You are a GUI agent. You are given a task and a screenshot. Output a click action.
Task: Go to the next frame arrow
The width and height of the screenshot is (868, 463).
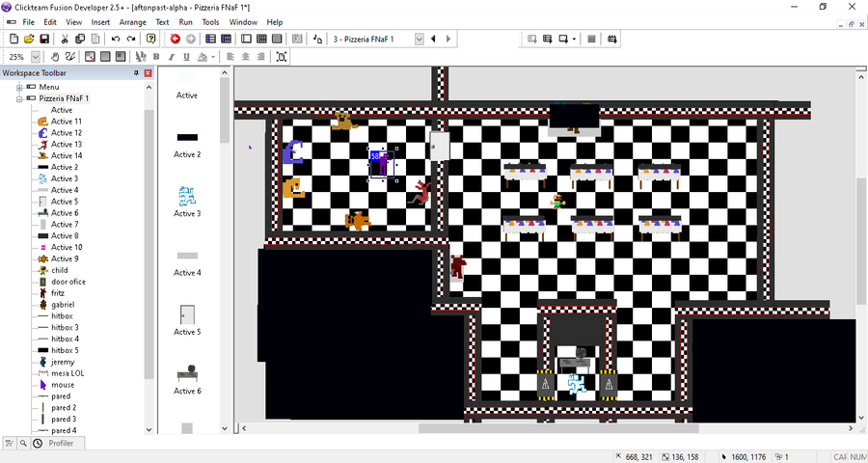click(x=448, y=39)
